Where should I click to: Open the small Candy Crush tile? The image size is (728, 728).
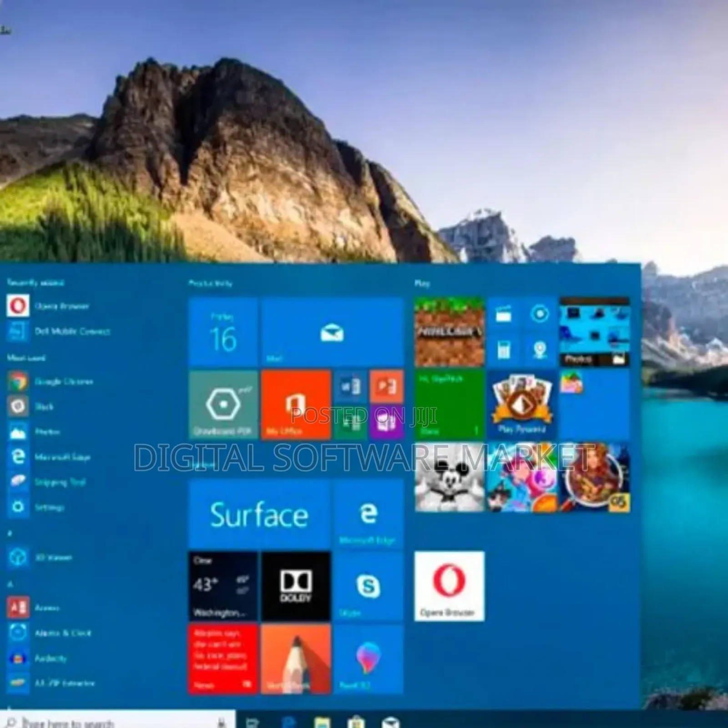click(572, 382)
